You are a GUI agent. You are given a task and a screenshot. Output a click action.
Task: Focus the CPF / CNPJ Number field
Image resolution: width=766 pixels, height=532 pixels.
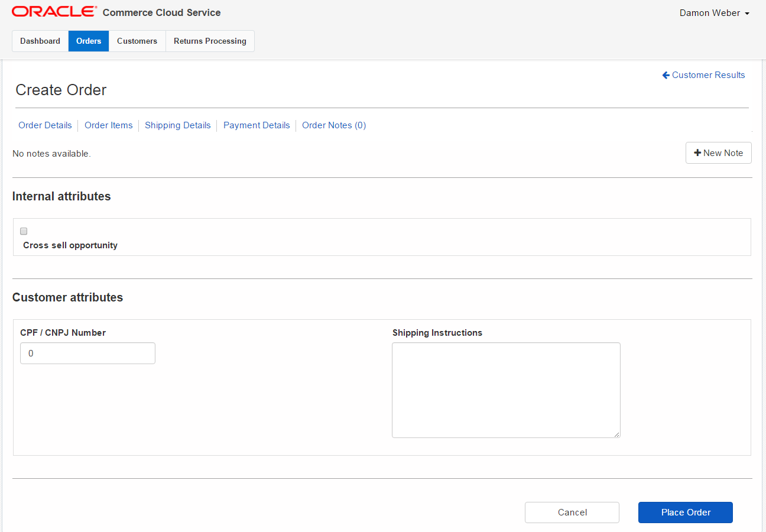tap(87, 353)
